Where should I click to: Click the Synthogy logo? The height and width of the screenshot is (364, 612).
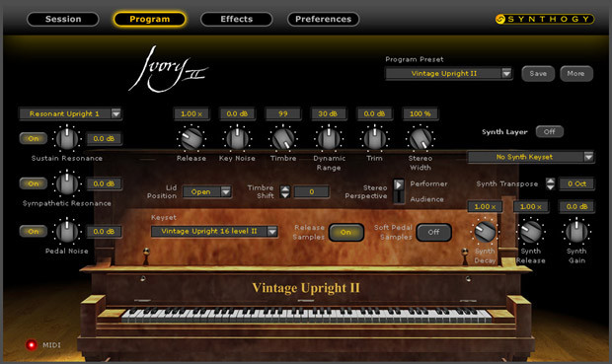pos(545,19)
